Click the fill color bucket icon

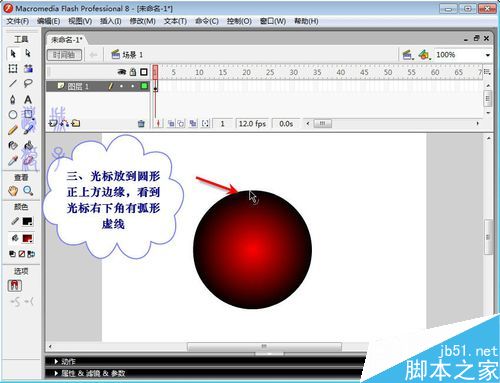(x=15, y=238)
